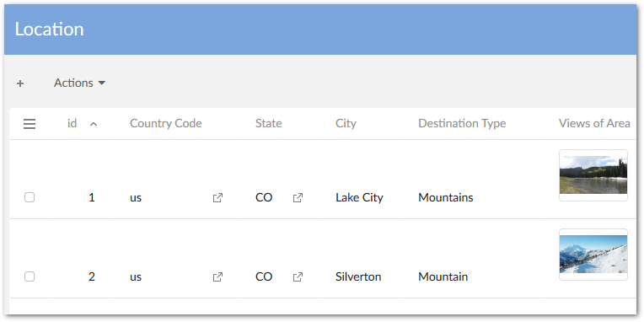This screenshot has height=322, width=644.
Task: Click the plus icon to add a location
Action: [20, 83]
